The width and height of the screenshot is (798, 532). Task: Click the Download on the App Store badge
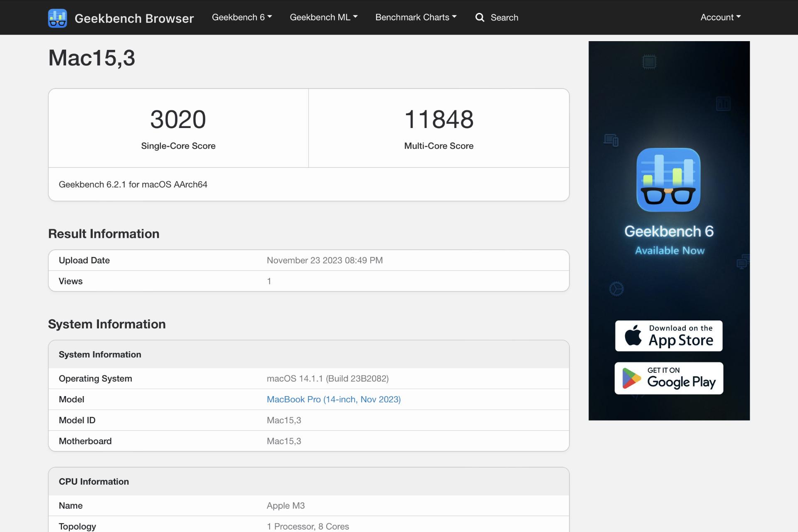669,336
